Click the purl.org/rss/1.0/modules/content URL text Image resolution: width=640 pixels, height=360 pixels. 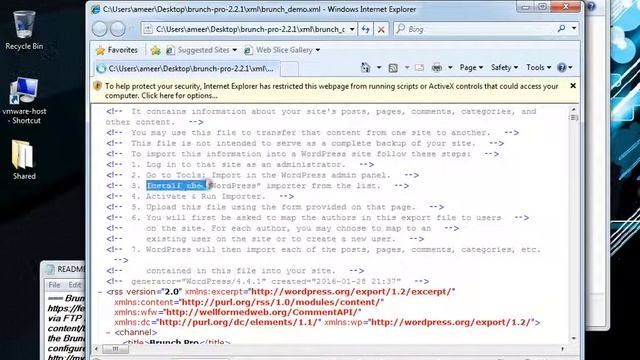[x=280, y=302]
